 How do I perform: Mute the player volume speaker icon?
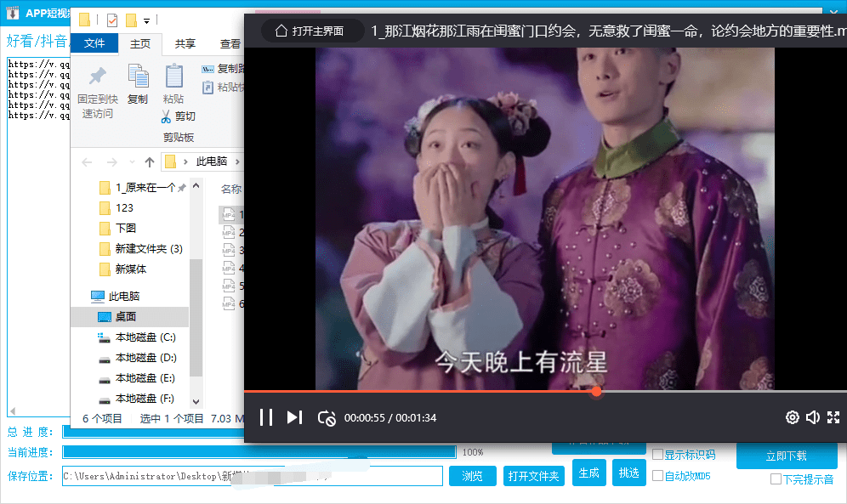(812, 417)
